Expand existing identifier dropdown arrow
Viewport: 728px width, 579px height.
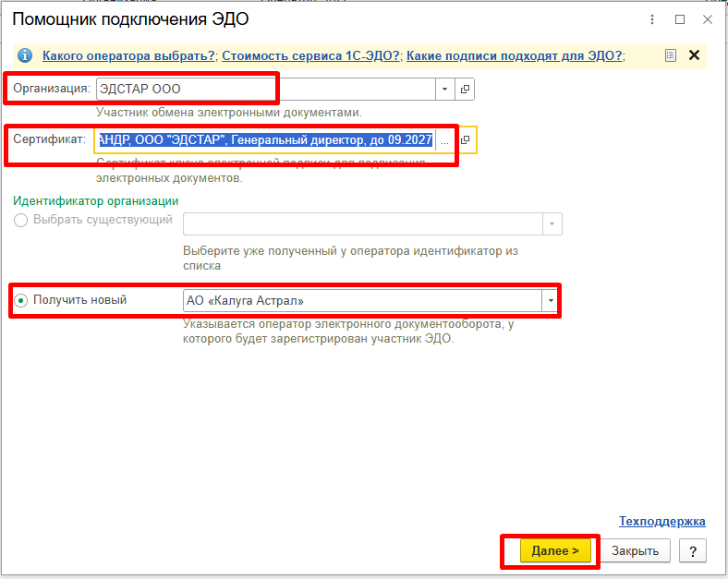point(552,224)
